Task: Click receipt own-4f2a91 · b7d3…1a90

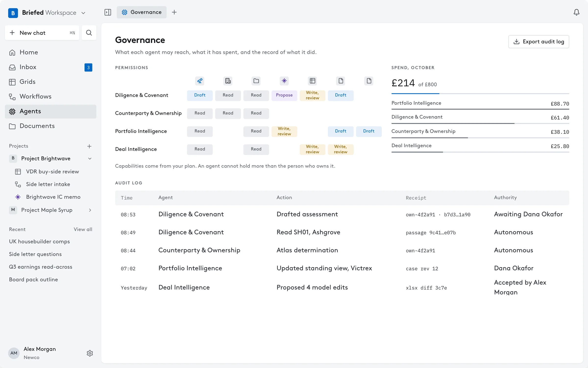Action: pos(438,215)
